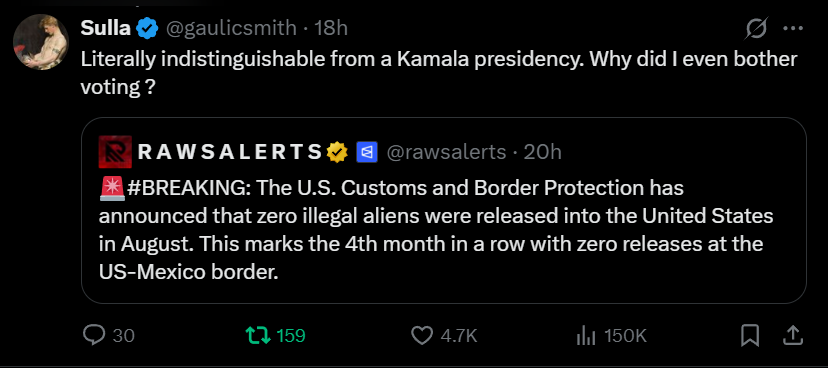The width and height of the screenshot is (828, 368).
Task: Click the Sulla display name
Action: pos(106,28)
